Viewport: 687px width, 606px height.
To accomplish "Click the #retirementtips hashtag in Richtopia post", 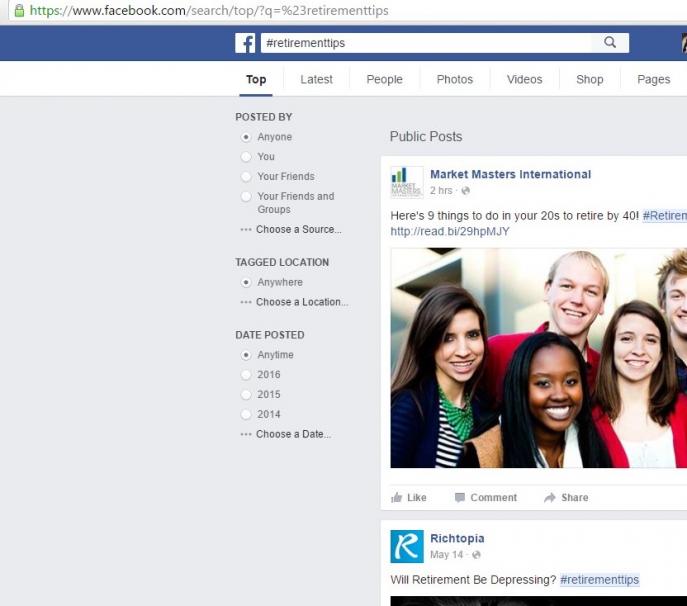I will pos(599,580).
